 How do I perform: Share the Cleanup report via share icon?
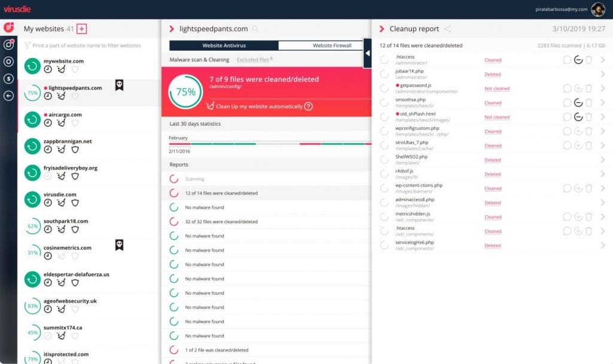pyautogui.click(x=447, y=29)
